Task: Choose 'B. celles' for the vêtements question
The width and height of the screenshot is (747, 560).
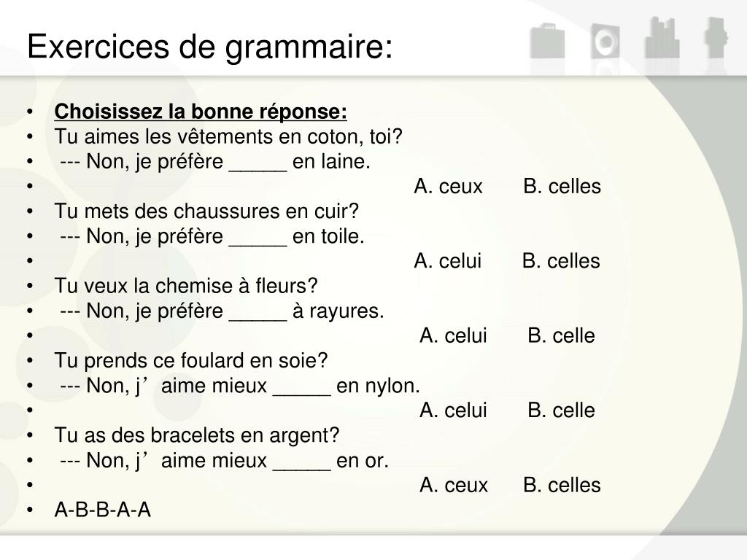Action: pyautogui.click(x=562, y=186)
